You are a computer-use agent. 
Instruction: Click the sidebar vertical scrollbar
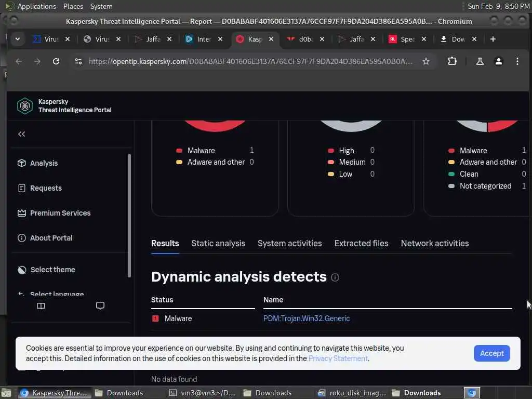pyautogui.click(x=129, y=216)
